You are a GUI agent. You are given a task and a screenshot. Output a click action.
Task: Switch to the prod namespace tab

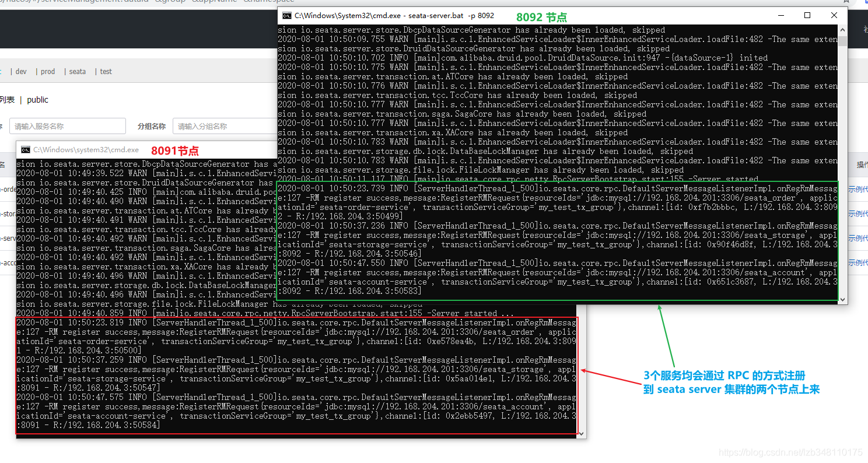coord(48,72)
